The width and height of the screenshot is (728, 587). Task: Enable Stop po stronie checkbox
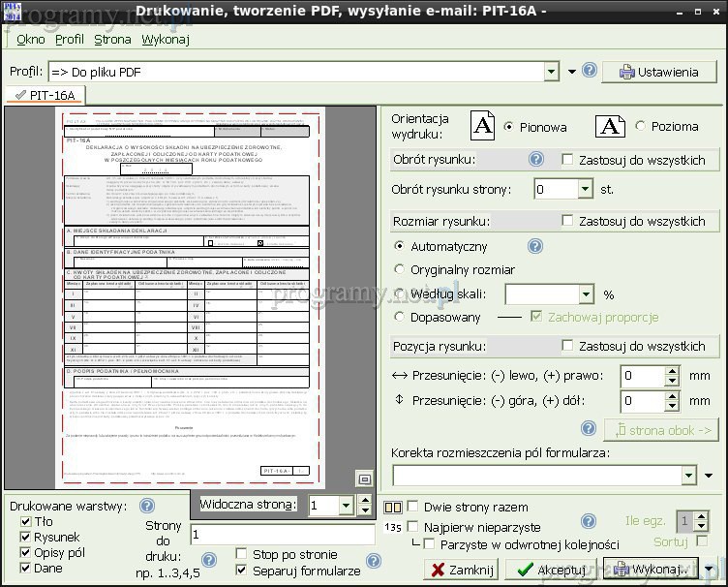[x=241, y=554]
